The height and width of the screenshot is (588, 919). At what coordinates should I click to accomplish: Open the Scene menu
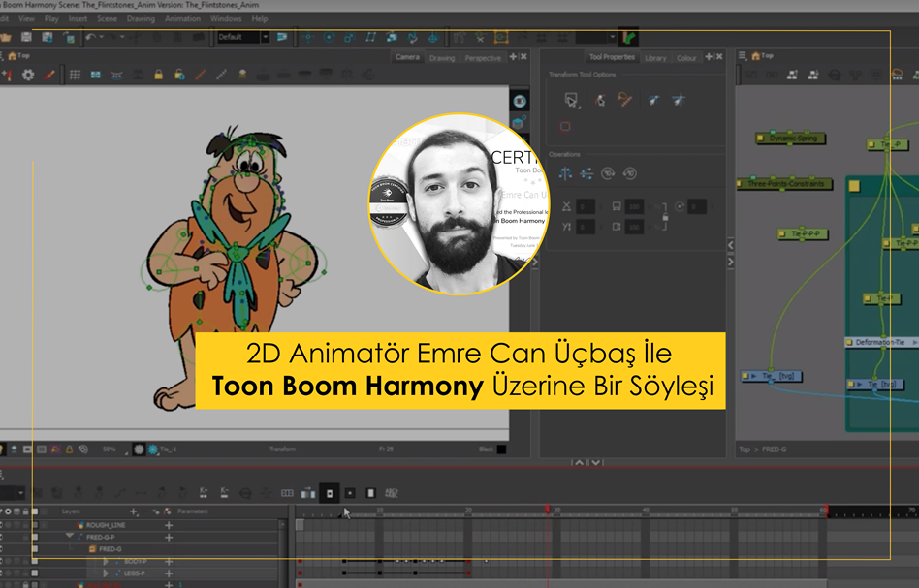coord(107,18)
